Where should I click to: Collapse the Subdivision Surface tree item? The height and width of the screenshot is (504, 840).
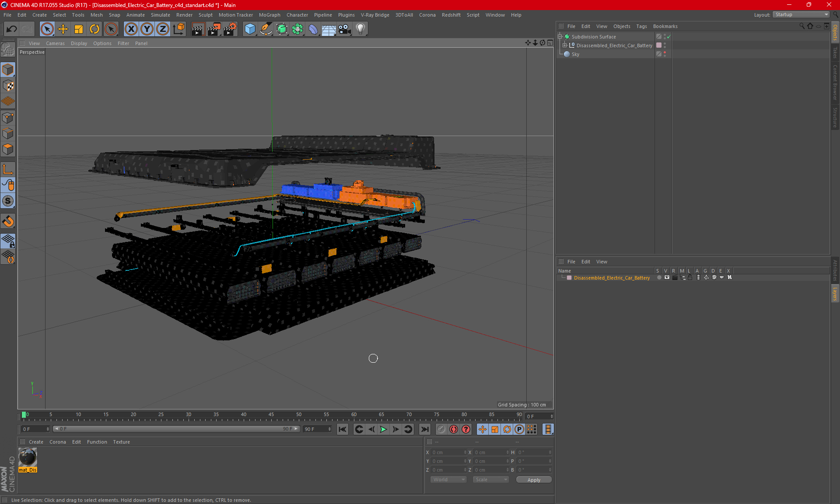tap(560, 37)
